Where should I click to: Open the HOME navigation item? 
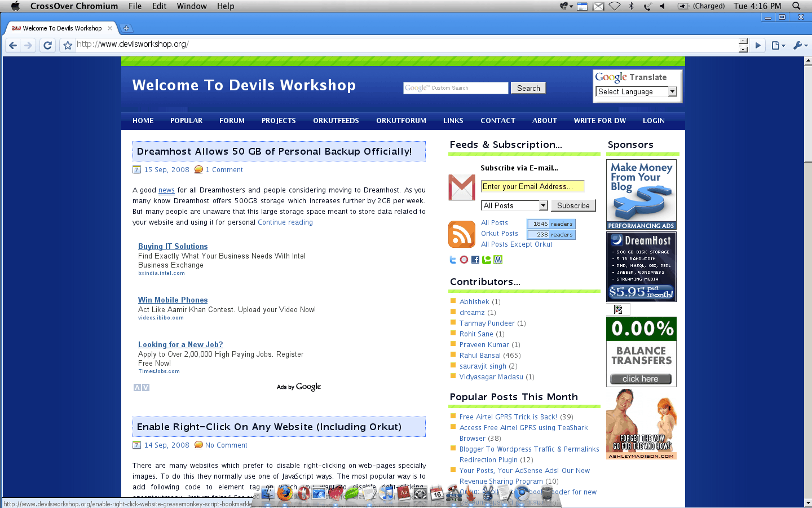click(143, 121)
